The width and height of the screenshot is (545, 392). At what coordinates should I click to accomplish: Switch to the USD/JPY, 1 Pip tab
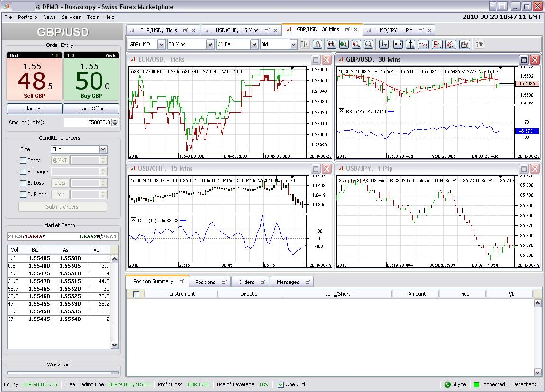tap(394, 31)
